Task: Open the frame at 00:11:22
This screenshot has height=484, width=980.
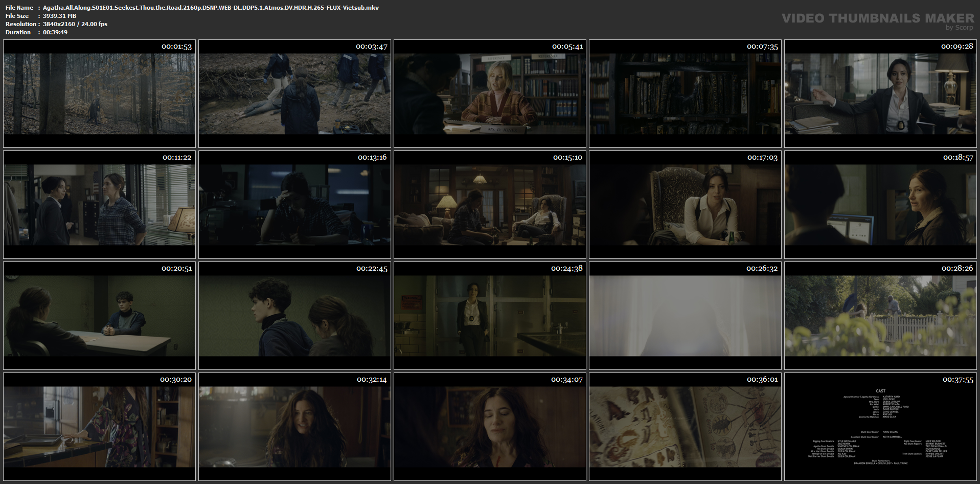Action: [99, 205]
